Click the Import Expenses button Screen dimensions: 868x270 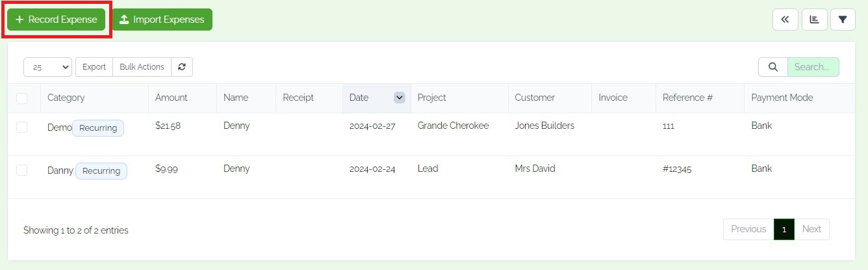[162, 20]
